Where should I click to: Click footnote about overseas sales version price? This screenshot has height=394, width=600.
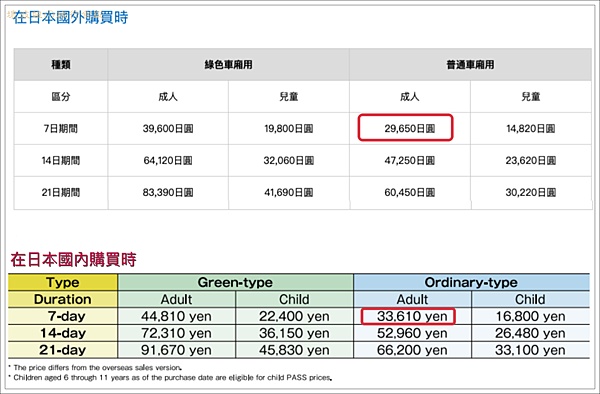tap(95, 368)
